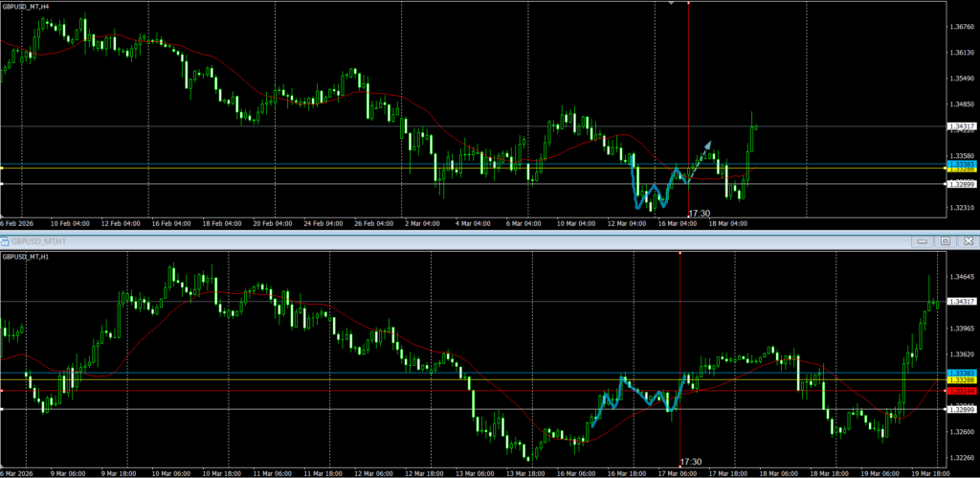Click the GBPUSD_MT,H4 chart title label
Viewport: 980px width, 478px height.
25,5
